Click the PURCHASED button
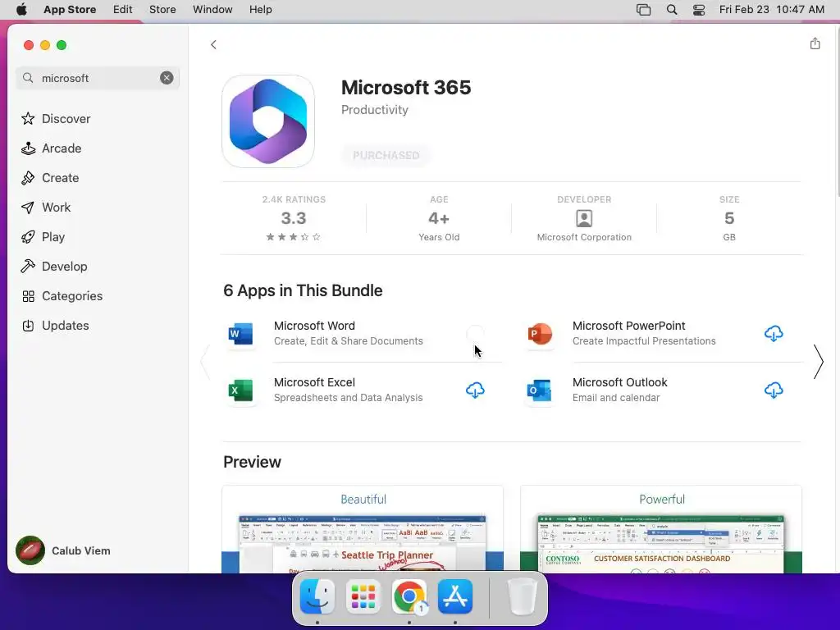Viewport: 840px width, 630px height. pyautogui.click(x=386, y=155)
